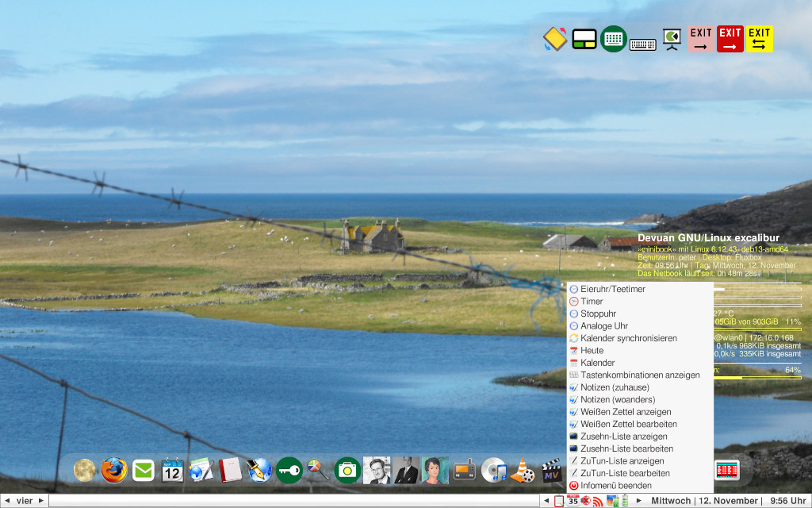Open the green key password manager
The width and height of the screenshot is (812, 508).
pos(289,471)
